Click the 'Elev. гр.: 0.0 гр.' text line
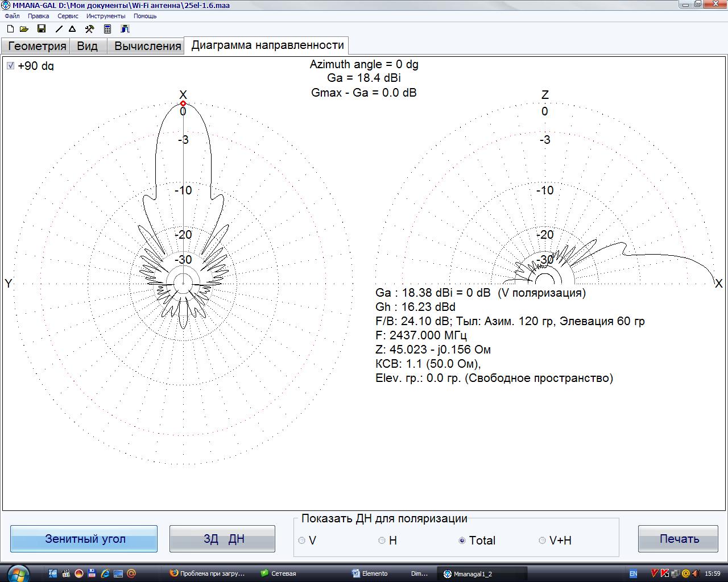Image resolution: width=728 pixels, height=582 pixels. (x=494, y=378)
